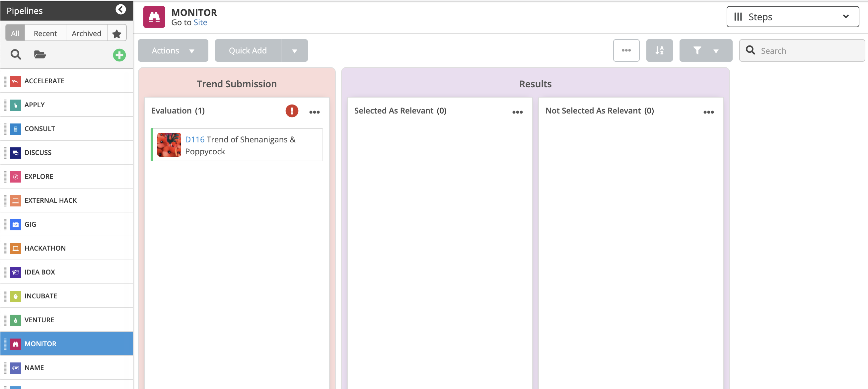The width and height of the screenshot is (868, 389).
Task: Click in the Search field
Action: pyautogui.click(x=802, y=50)
